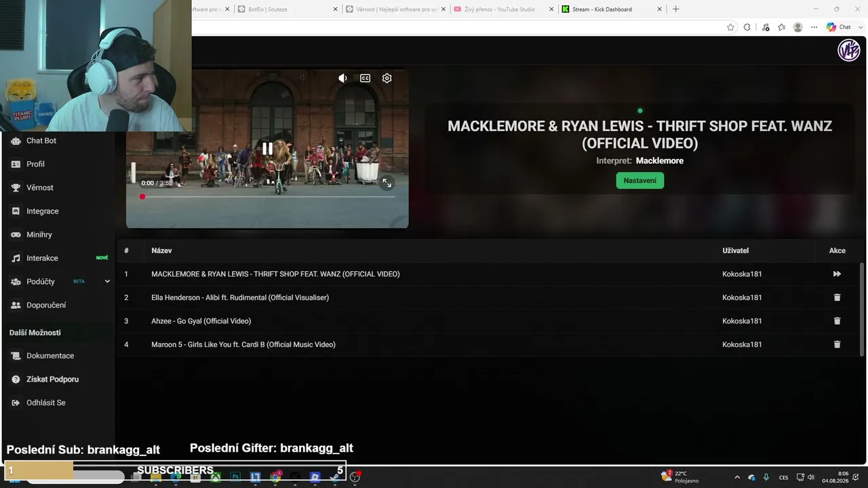Open browser media controls icon
The width and height of the screenshot is (868, 488).
pyautogui.click(x=766, y=27)
